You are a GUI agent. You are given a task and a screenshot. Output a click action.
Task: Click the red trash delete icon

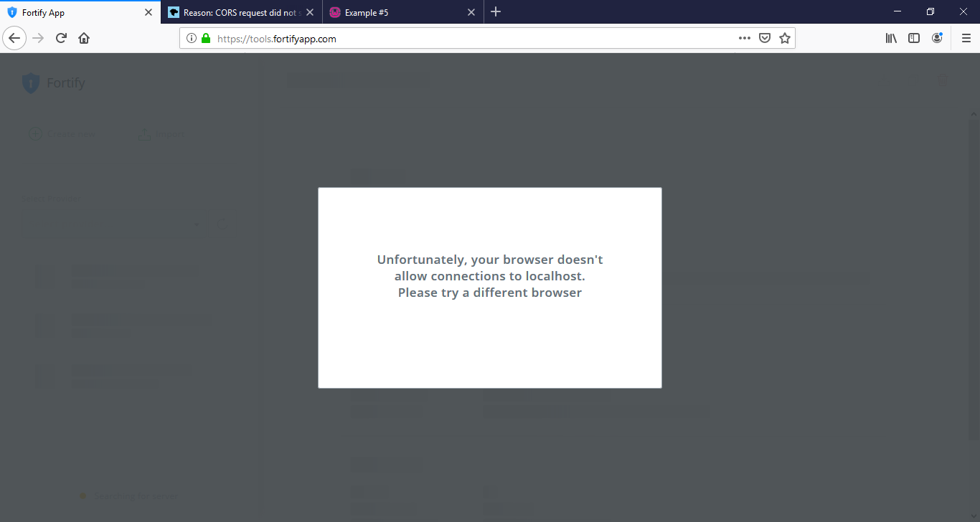coord(943,80)
